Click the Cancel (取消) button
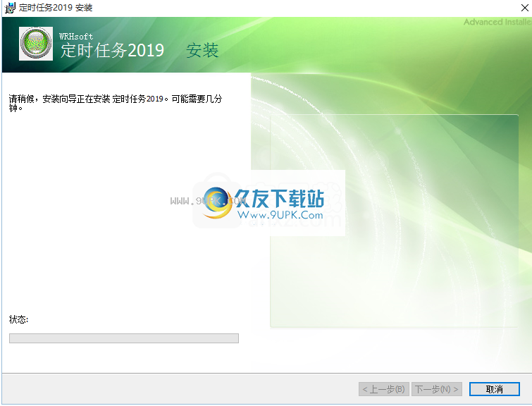The width and height of the screenshot is (532, 406). tap(495, 389)
